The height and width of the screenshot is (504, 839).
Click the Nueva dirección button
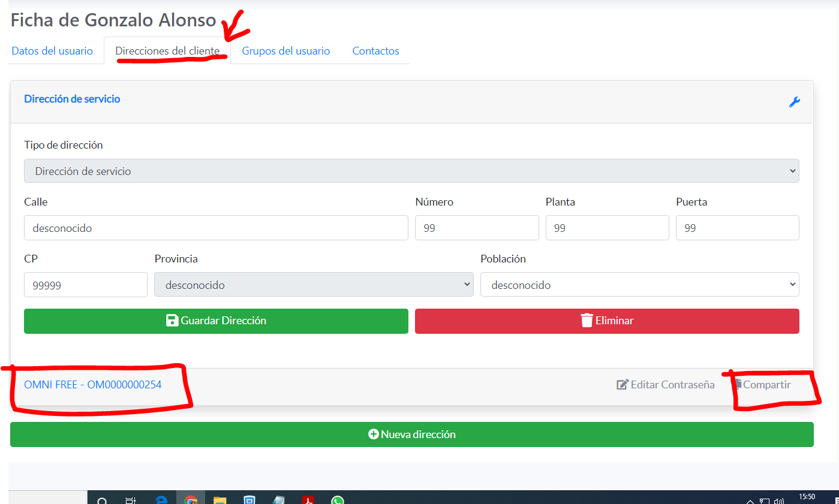tap(411, 434)
